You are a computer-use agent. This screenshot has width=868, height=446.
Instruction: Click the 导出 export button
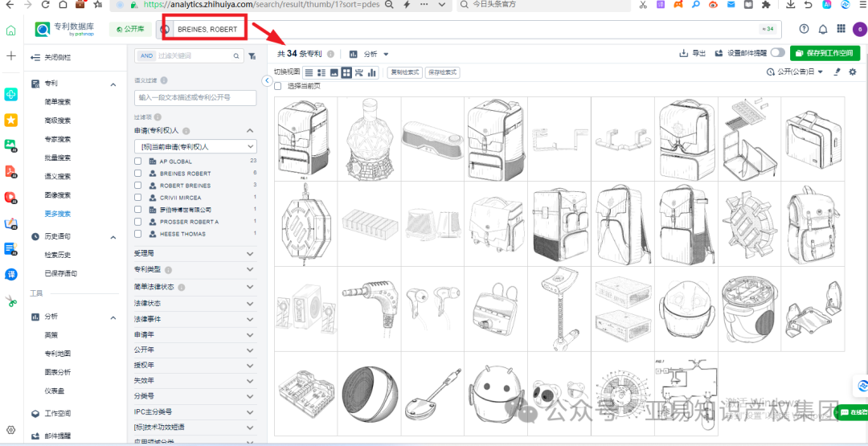tap(693, 54)
